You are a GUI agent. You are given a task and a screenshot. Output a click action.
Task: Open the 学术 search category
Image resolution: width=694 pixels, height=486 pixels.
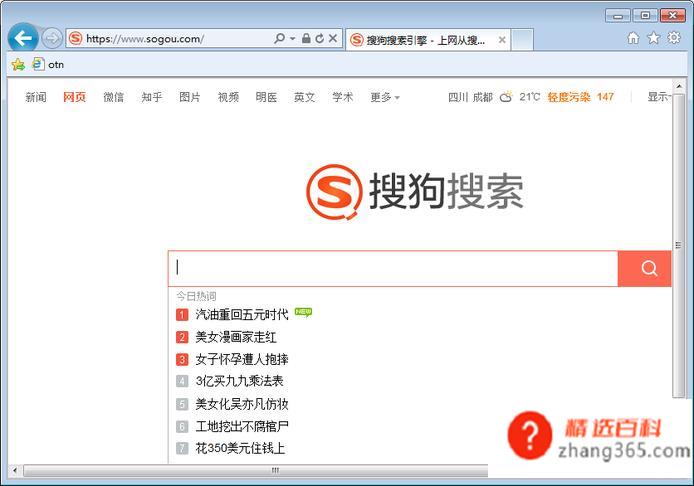(343, 97)
